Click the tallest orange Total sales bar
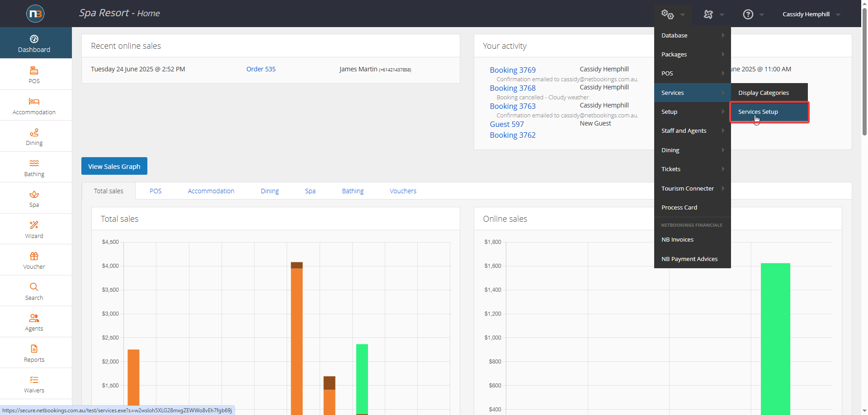The height and width of the screenshot is (415, 868). [x=297, y=341]
